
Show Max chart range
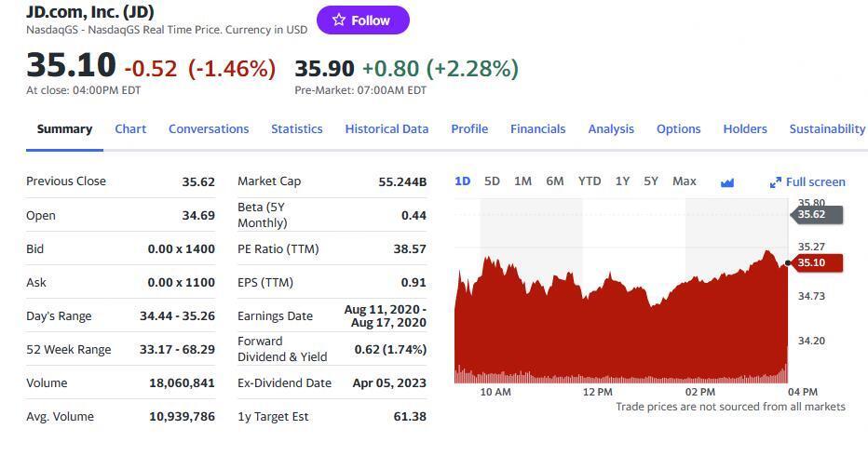pos(684,181)
